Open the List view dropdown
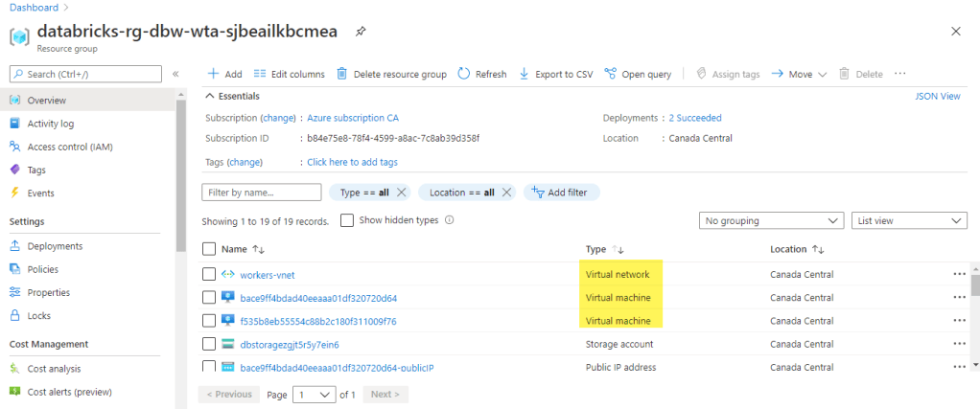980x409 pixels. tap(909, 220)
